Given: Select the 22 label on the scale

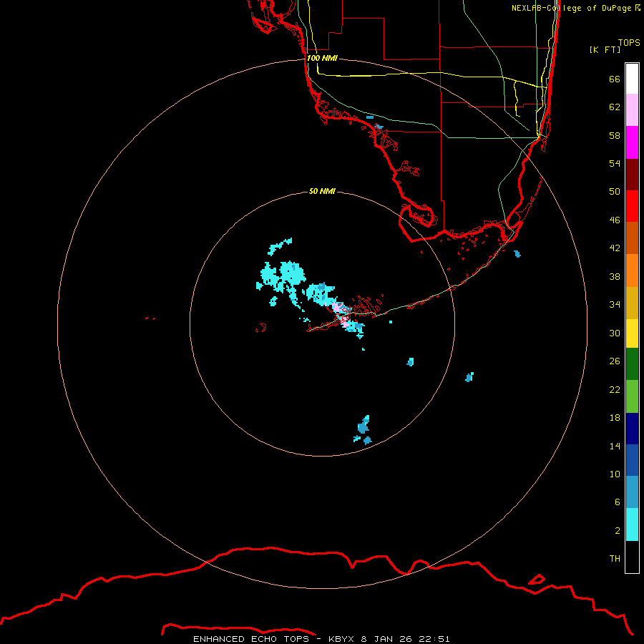Looking at the screenshot, I should (x=615, y=390).
